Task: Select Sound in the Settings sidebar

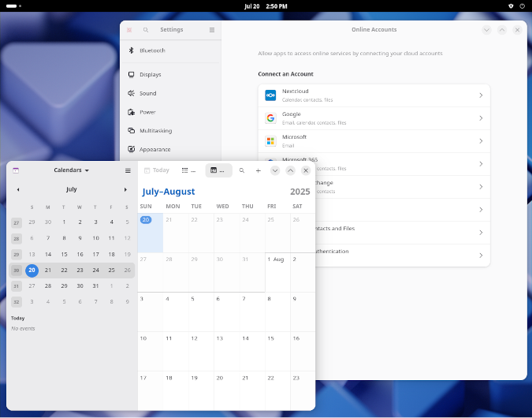Action: click(x=148, y=93)
